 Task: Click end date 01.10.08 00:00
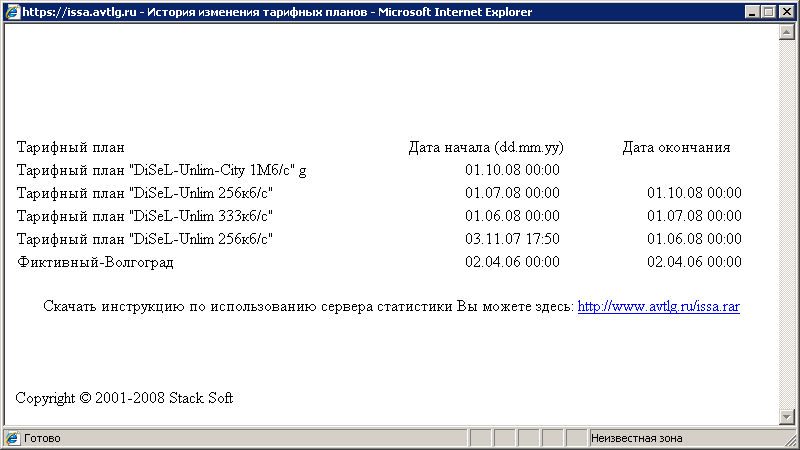tap(694, 193)
